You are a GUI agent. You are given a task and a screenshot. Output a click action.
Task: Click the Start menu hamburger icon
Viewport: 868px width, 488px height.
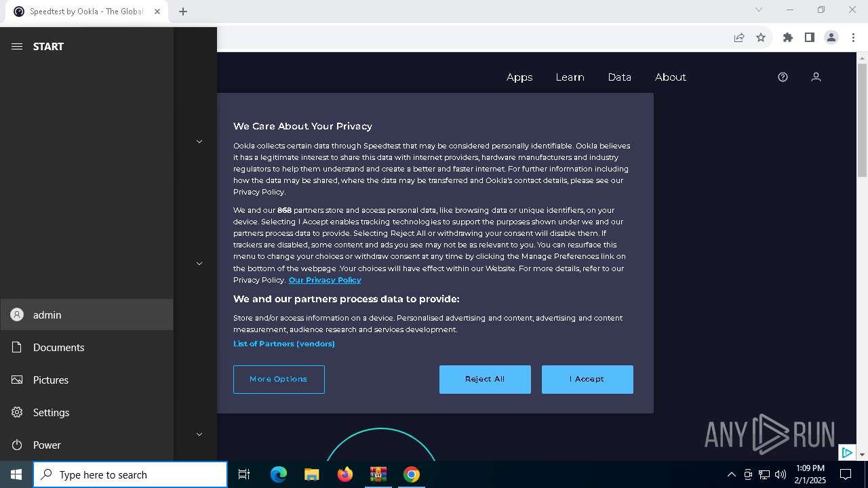(17, 46)
